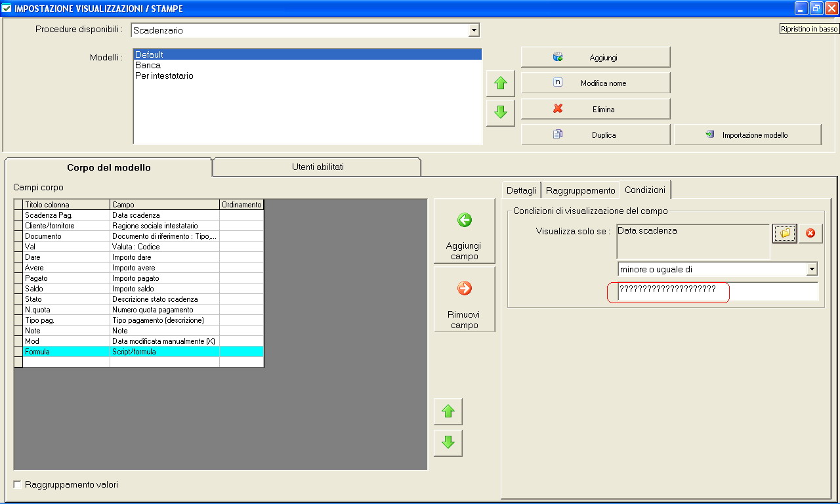This screenshot has height=504, width=840.
Task: Click the 'Importo avere' cell
Action: pyautogui.click(x=165, y=268)
